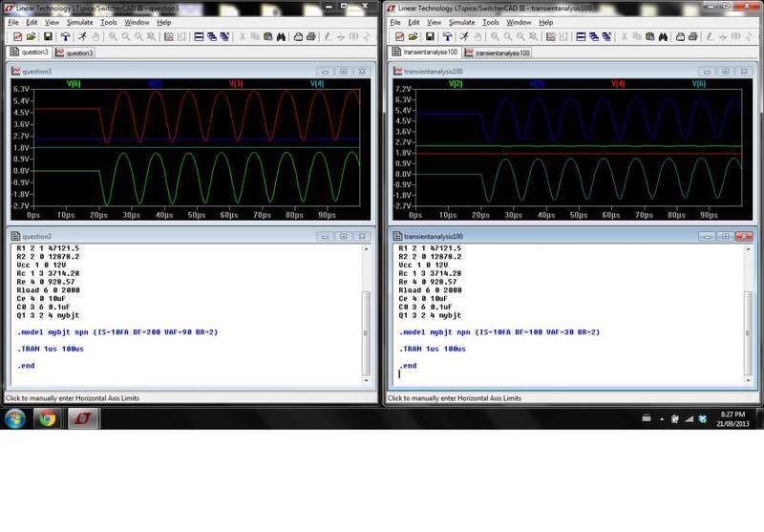
Task: Click the LTspice icon in the Windows taskbar
Action: click(82, 418)
